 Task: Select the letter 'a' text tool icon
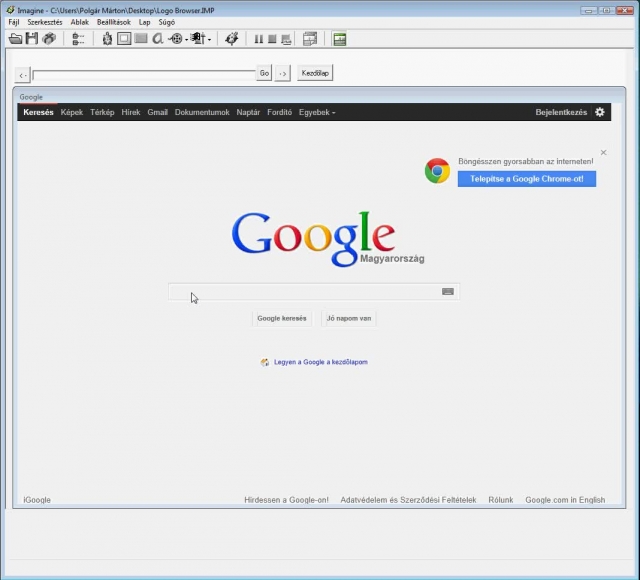point(158,39)
